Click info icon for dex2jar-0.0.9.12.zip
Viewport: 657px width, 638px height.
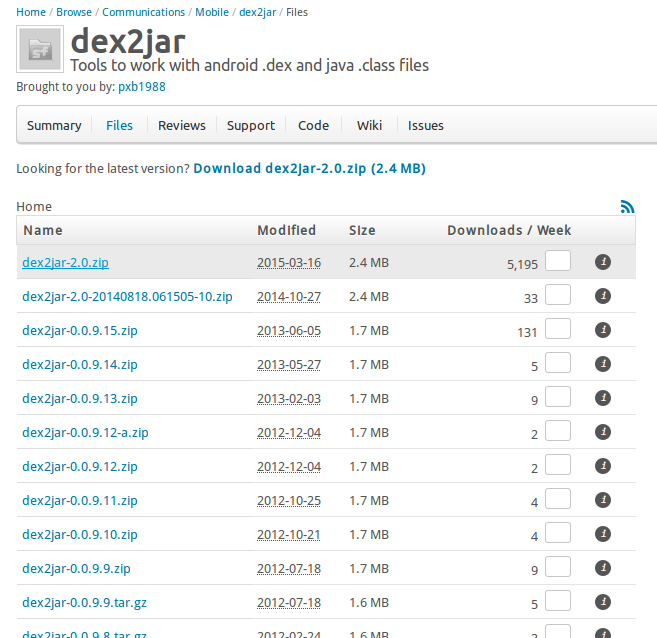pos(603,466)
